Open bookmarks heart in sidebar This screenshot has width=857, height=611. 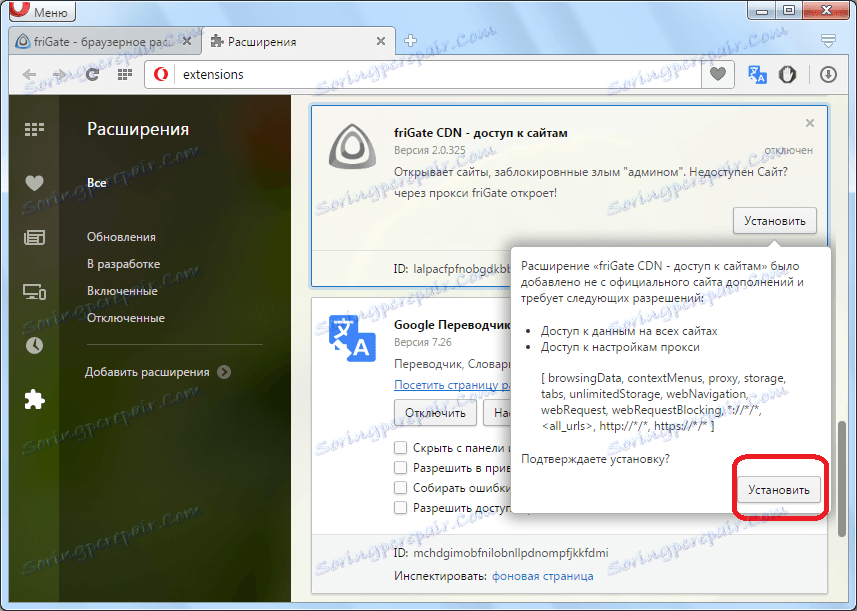(x=34, y=183)
